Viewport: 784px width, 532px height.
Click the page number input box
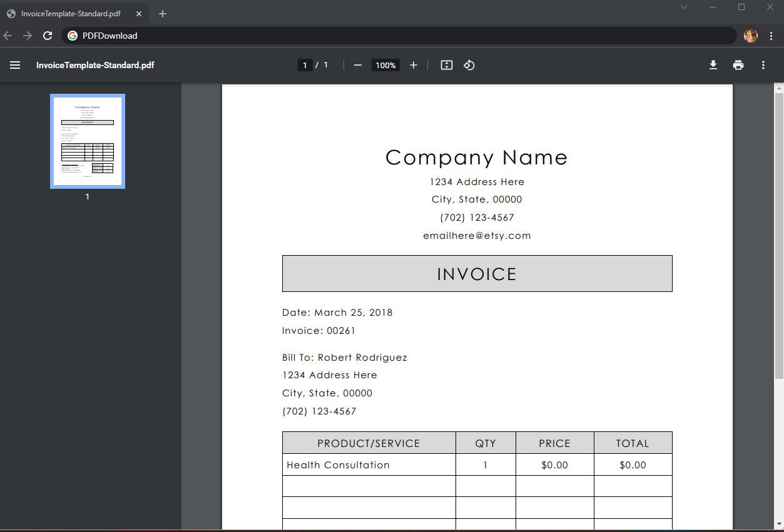click(305, 65)
